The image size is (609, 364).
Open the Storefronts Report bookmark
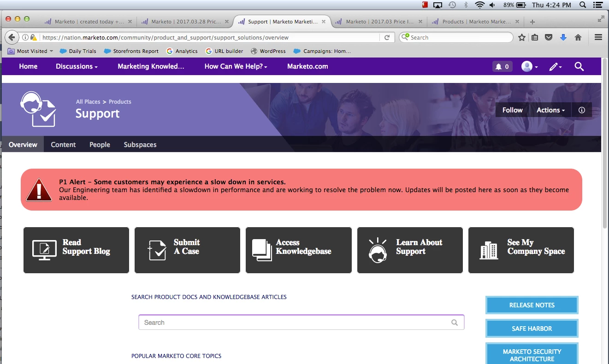131,51
